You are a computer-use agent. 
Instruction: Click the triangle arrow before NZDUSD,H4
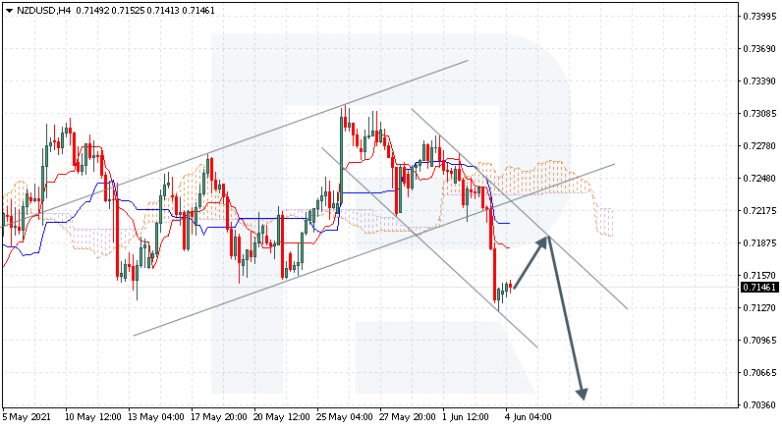click(9, 10)
